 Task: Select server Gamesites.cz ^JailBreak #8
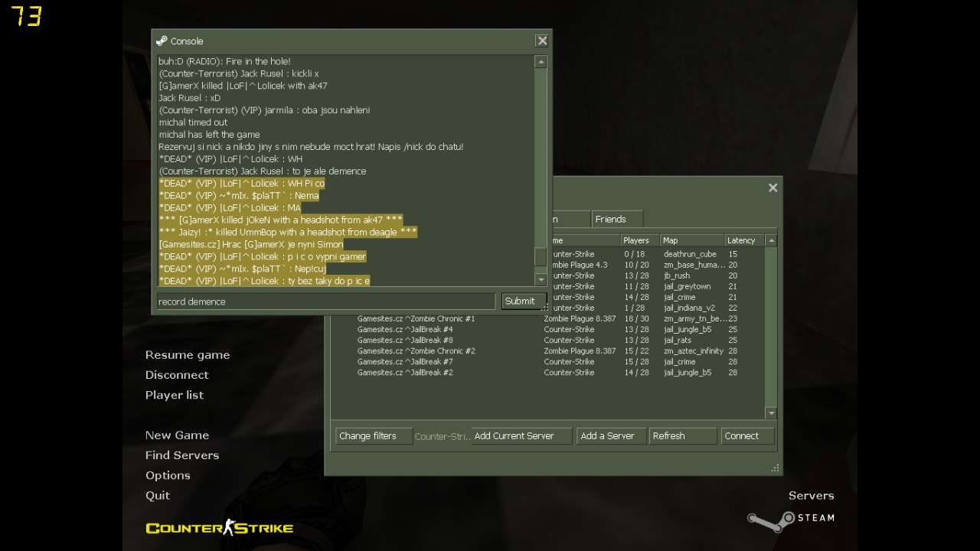click(547, 341)
